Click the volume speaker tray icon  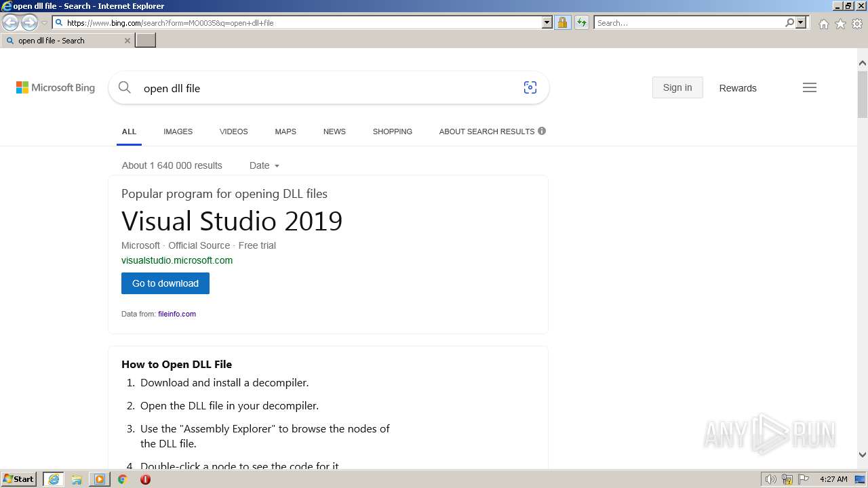pyautogui.click(x=771, y=479)
